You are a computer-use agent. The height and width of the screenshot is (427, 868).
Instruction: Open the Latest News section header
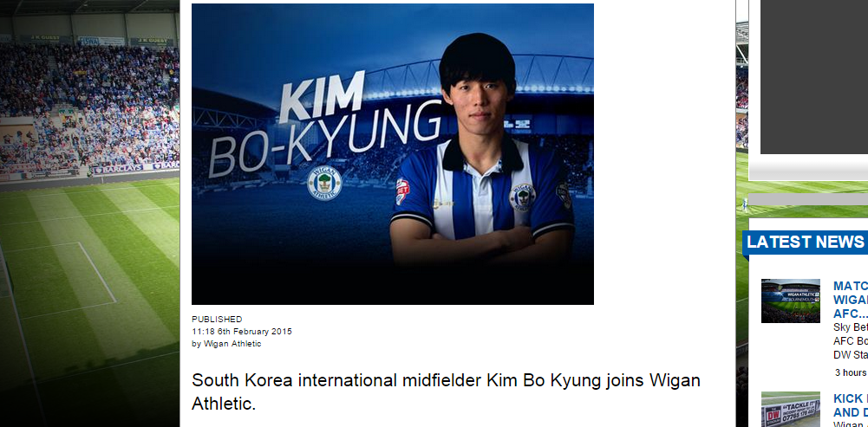pos(805,242)
